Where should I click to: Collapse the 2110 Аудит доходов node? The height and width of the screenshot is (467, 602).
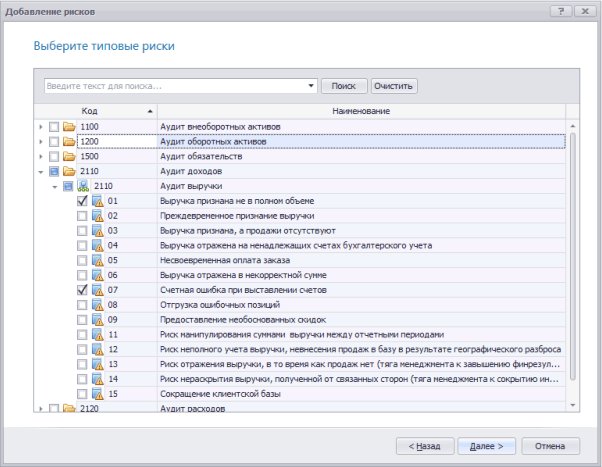41,172
